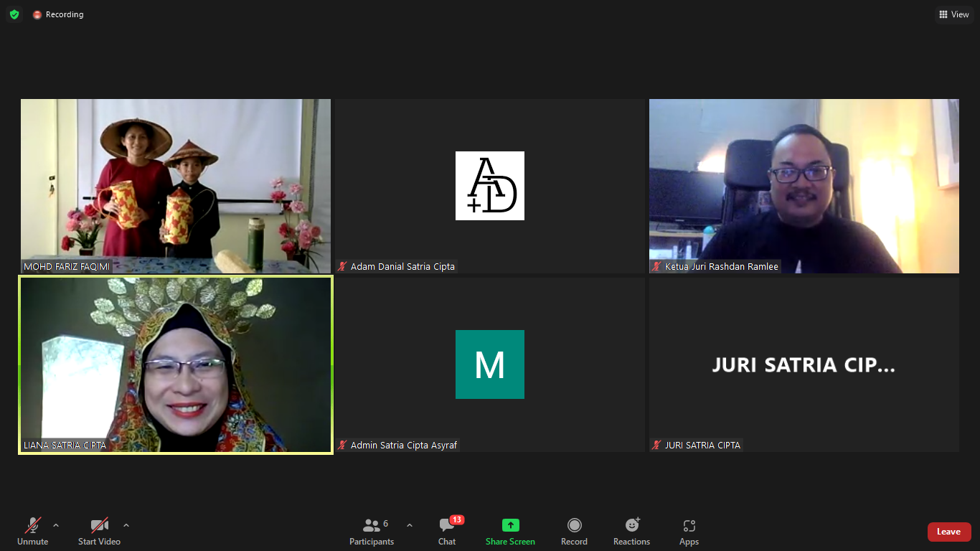
Task: Click Adam Danial's AD logo avatar
Action: [490, 186]
